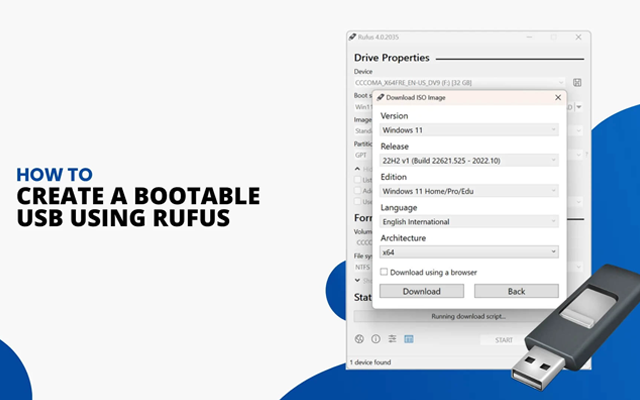Open the Release dropdown showing 22H2 v1

(x=469, y=160)
